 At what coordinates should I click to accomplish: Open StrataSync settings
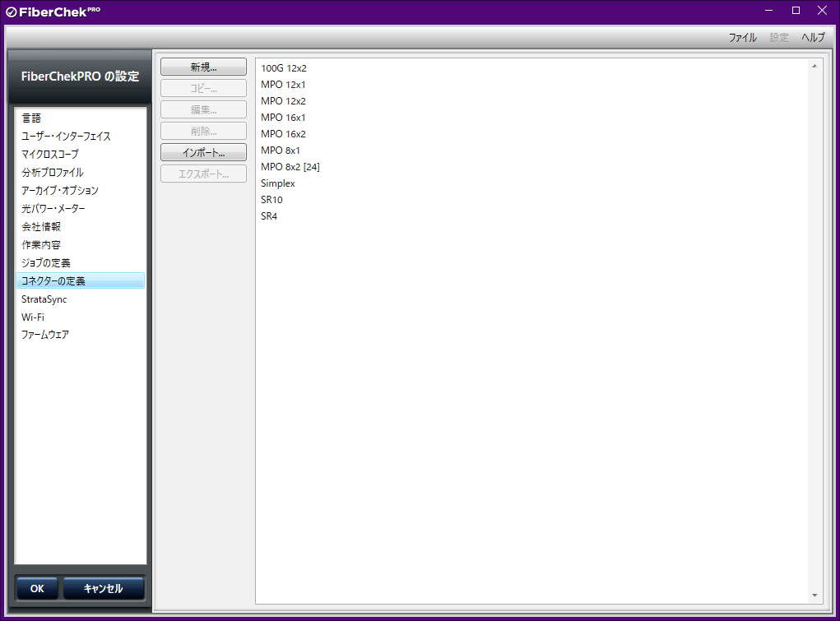pos(81,299)
